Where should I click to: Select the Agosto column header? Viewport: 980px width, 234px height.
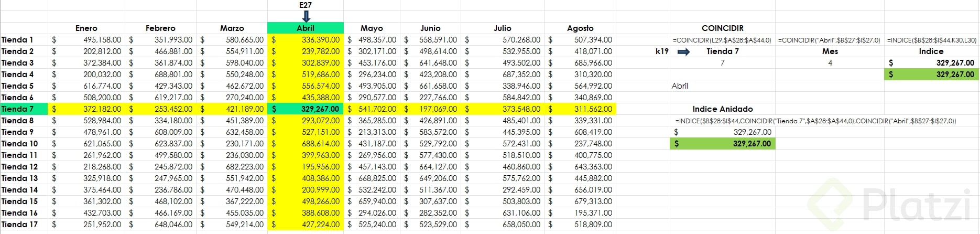point(580,28)
